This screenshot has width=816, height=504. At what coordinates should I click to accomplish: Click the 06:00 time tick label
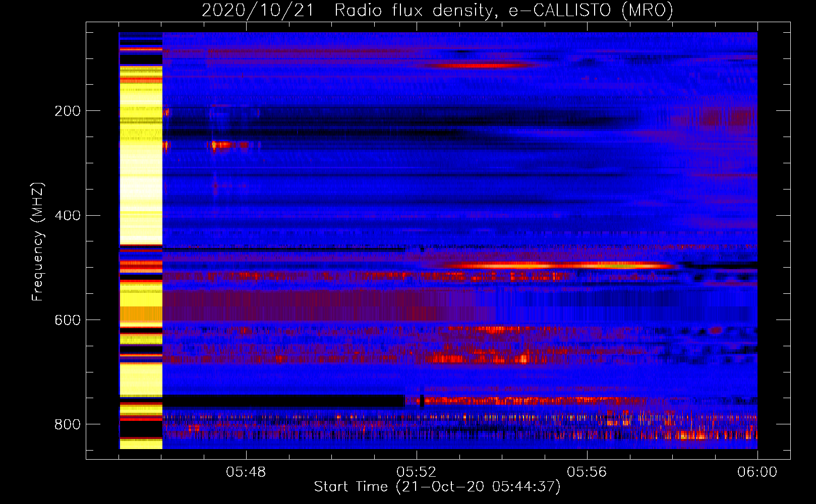(757, 472)
